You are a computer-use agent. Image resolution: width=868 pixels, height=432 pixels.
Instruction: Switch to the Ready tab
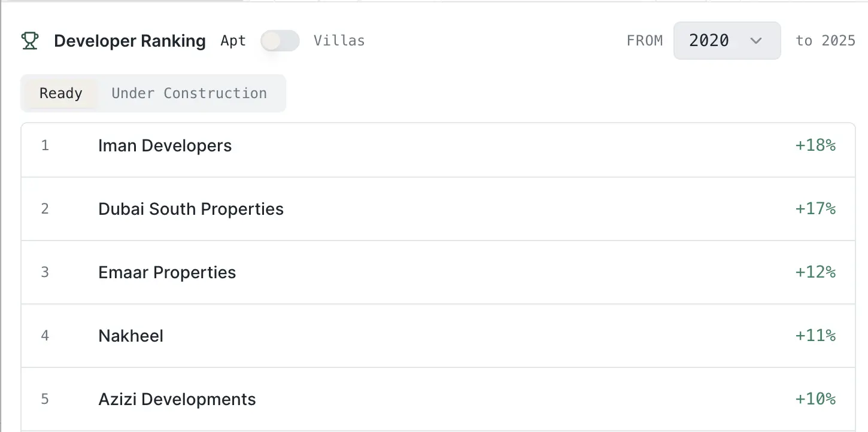(x=61, y=93)
